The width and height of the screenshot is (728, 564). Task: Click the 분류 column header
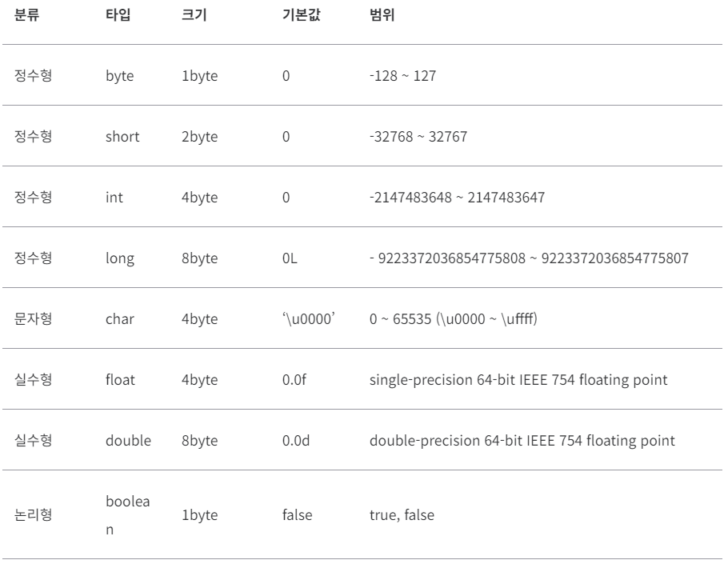click(27, 15)
